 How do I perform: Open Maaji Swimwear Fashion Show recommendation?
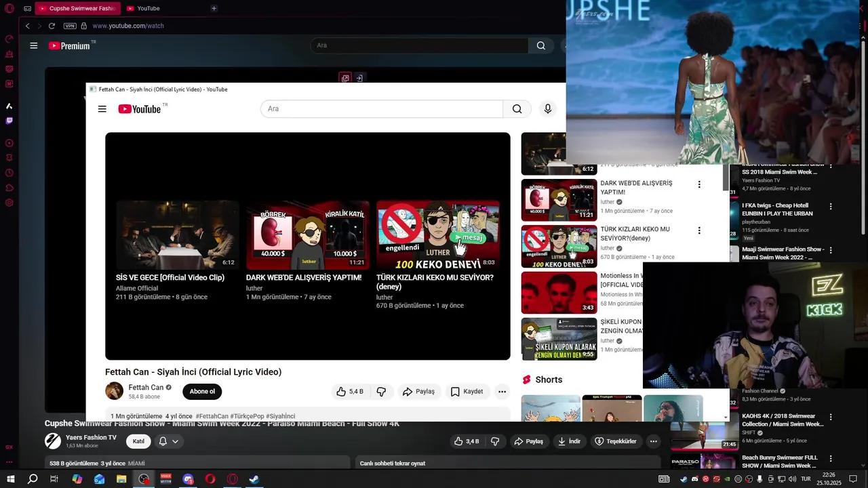(x=783, y=253)
